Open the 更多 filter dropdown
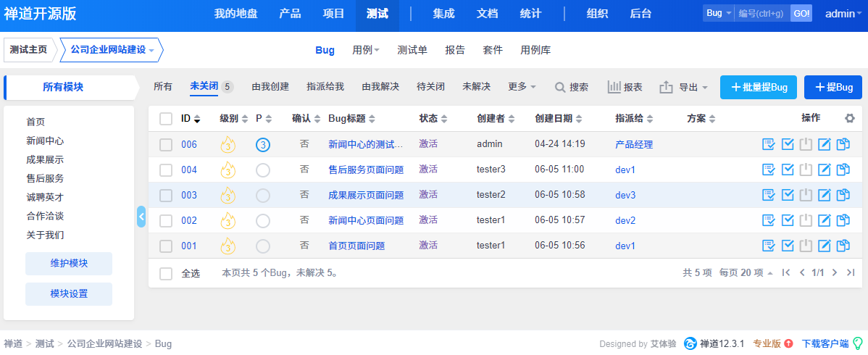Image resolution: width=868 pixels, height=355 pixels. click(522, 87)
